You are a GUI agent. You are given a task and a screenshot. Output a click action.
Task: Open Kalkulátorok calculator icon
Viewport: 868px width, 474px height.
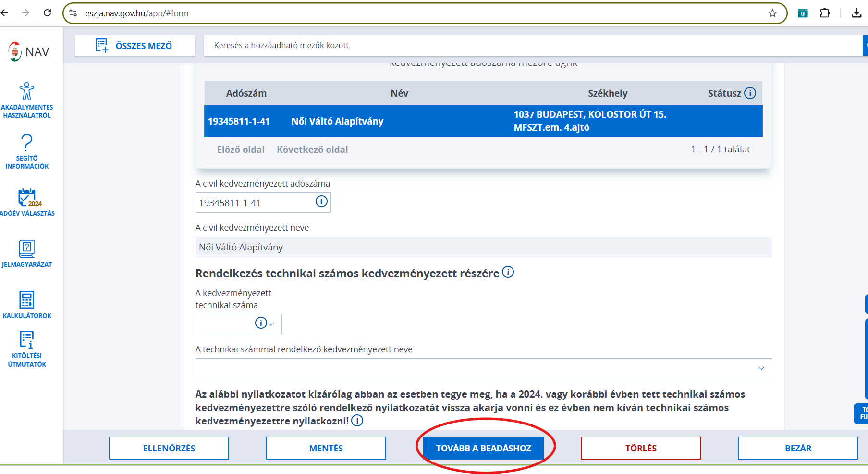pyautogui.click(x=27, y=300)
